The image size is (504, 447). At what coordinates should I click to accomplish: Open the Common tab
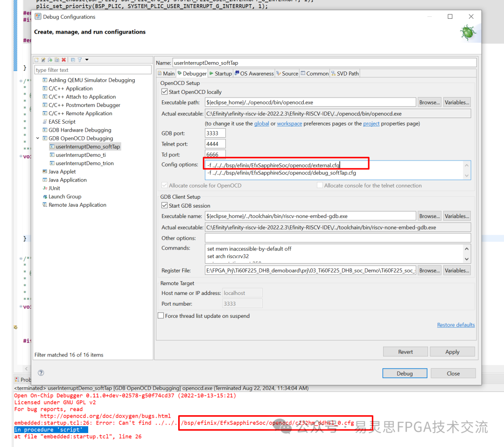315,74
